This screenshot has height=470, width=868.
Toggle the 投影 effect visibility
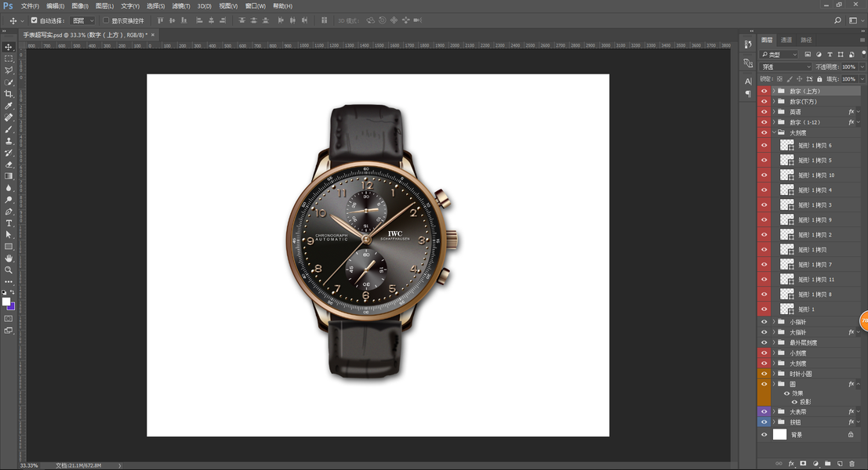(x=794, y=402)
